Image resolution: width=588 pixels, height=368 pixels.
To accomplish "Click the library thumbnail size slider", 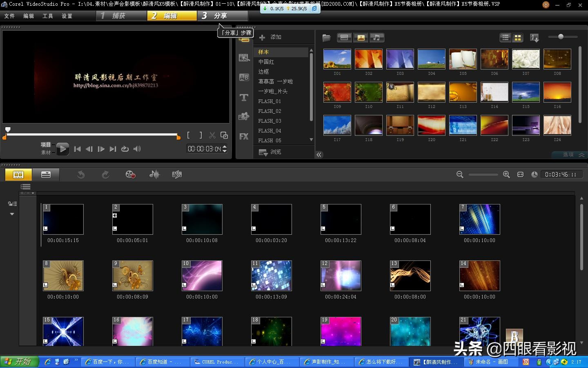I will (561, 37).
